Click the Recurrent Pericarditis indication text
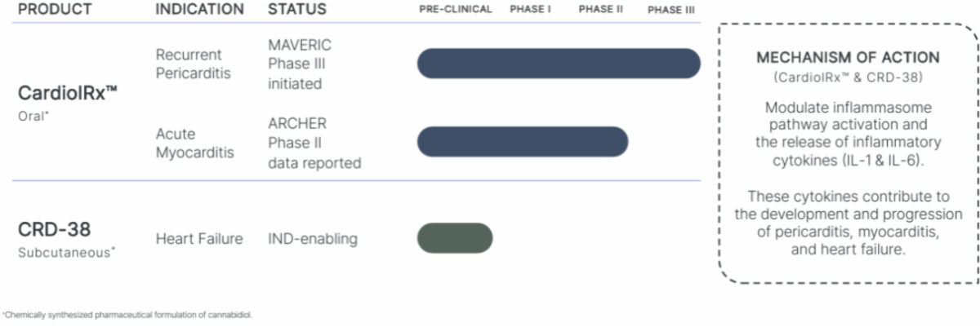The width and height of the screenshot is (980, 327). pyautogui.click(x=194, y=64)
